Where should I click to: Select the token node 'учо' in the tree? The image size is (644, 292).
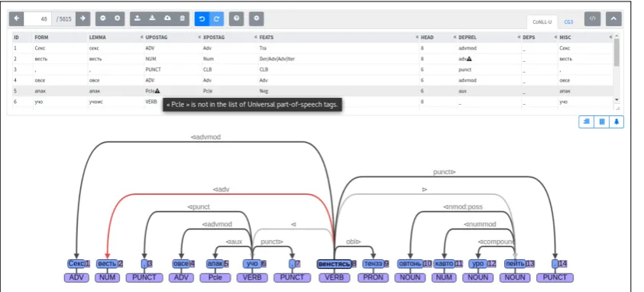point(252,264)
